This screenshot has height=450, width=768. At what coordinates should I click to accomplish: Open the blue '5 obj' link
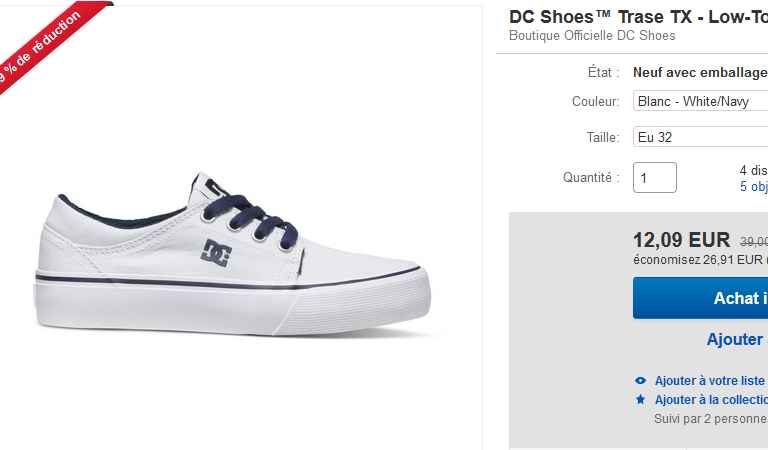(x=753, y=186)
